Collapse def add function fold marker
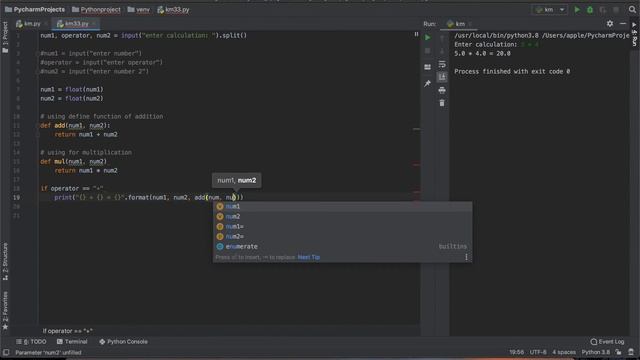 [x=39, y=126]
